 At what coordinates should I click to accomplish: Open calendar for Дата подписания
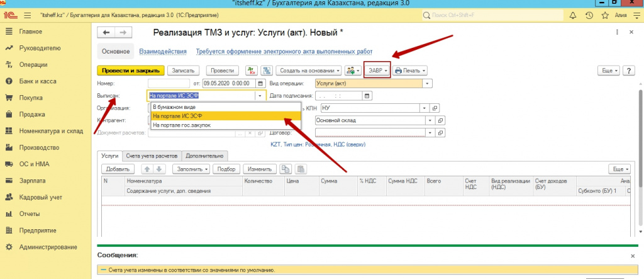[x=367, y=96]
